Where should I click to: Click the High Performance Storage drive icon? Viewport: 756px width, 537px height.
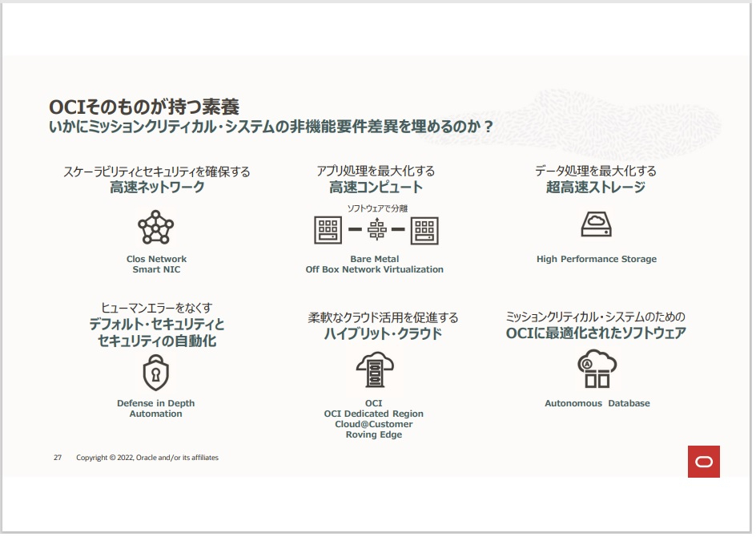click(x=598, y=225)
